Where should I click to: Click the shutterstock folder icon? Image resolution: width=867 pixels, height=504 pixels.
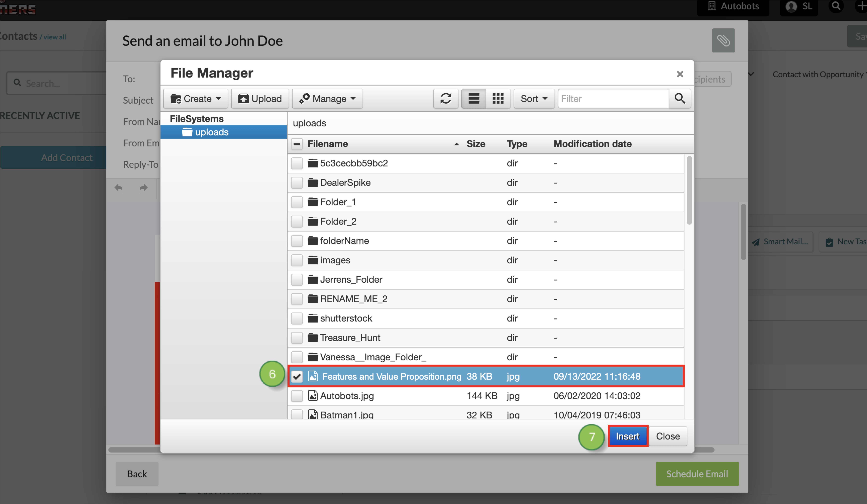point(313,318)
